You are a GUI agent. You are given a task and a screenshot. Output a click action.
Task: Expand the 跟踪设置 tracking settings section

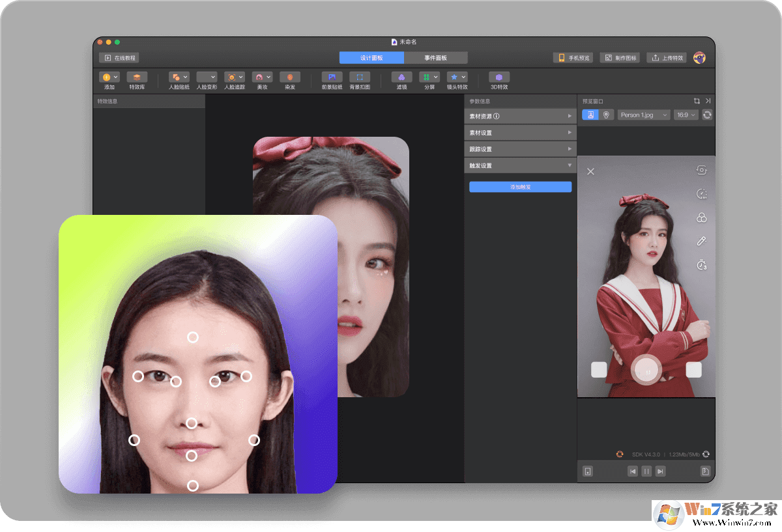520,148
